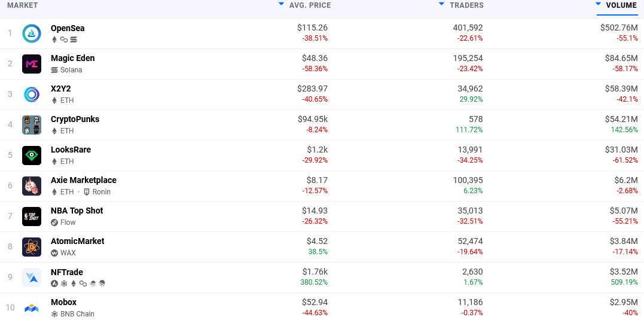Toggle the Volume column sort arrow
The width and height of the screenshot is (644, 320).
pos(599,4)
